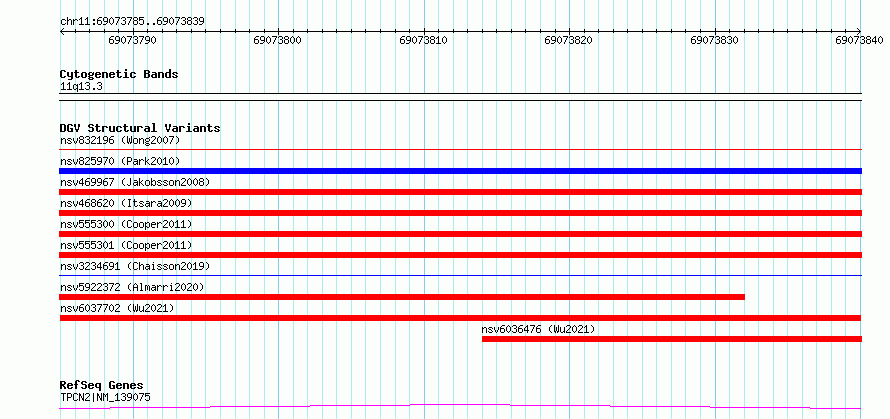
Task: Select the DGV Structural Variants track title
Action: [140, 128]
